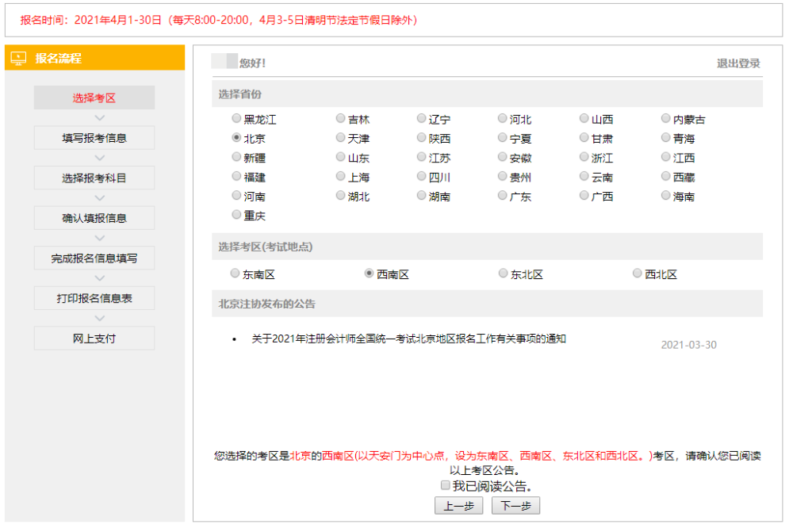Open the 网上支付 step
This screenshot has width=793, height=532.
pos(94,339)
